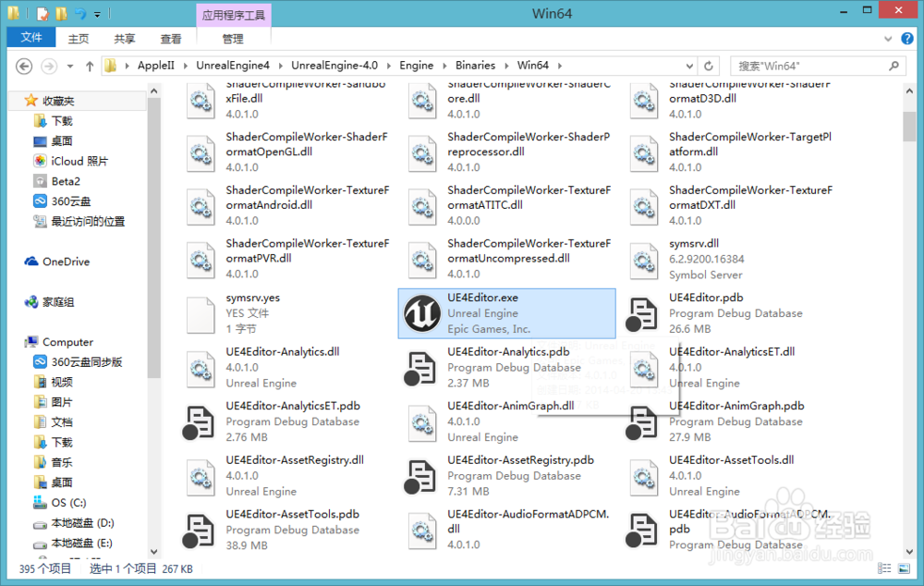Image resolution: width=924 pixels, height=586 pixels.
Task: Click the UE4Editor-AssetRegistry.pdb icon
Action: coord(420,477)
